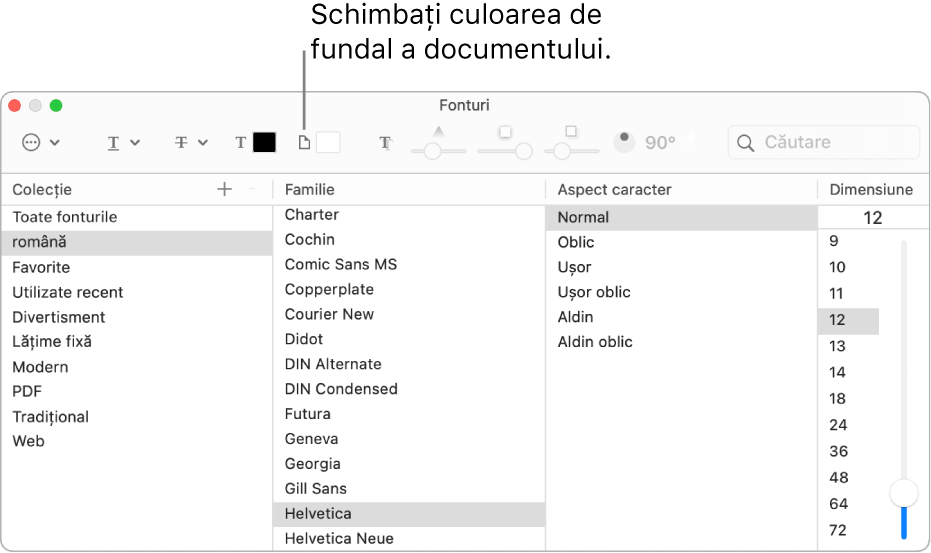
Task: Select the Tradițional collection
Action: click(x=137, y=417)
